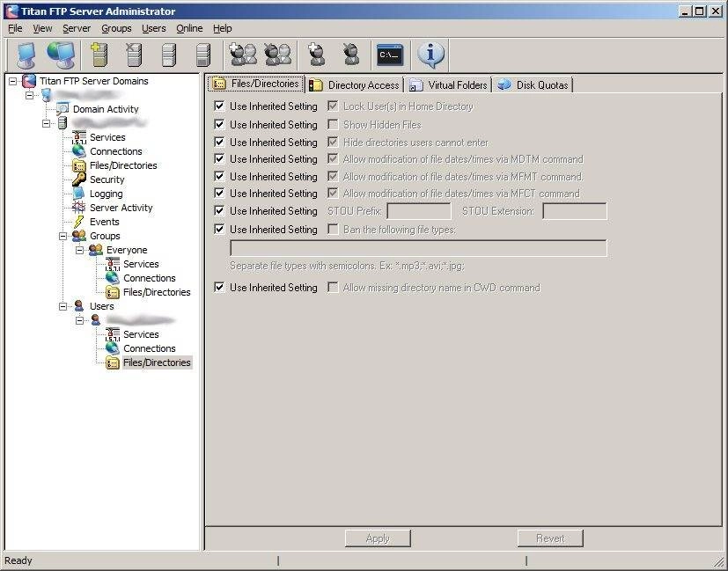
Task: Click the Titan FTP Server Domains root icon
Action: tap(29, 81)
